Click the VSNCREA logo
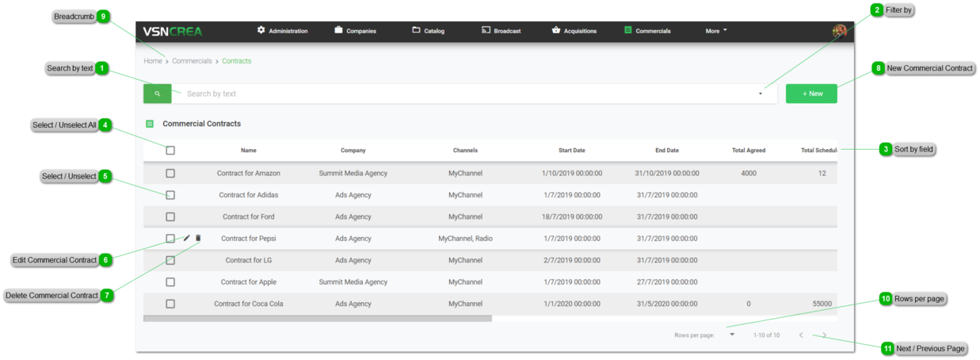This screenshot has height=360, width=980. [173, 31]
